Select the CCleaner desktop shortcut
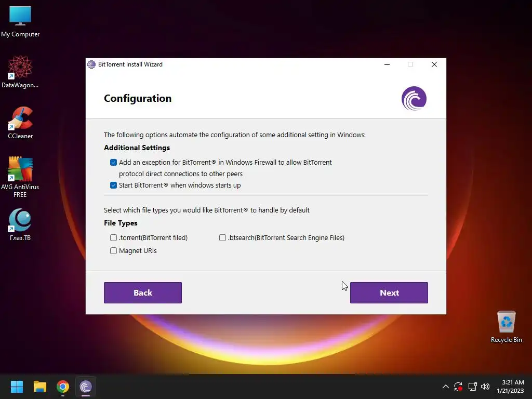The image size is (532, 399). pos(20,123)
